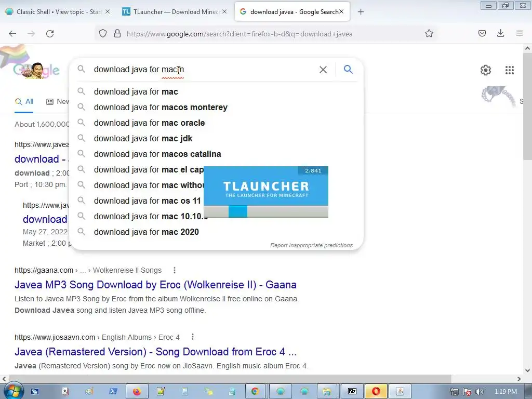Choose suggestion 'download java for mac jdk'
532x399 pixels.
[216, 138]
